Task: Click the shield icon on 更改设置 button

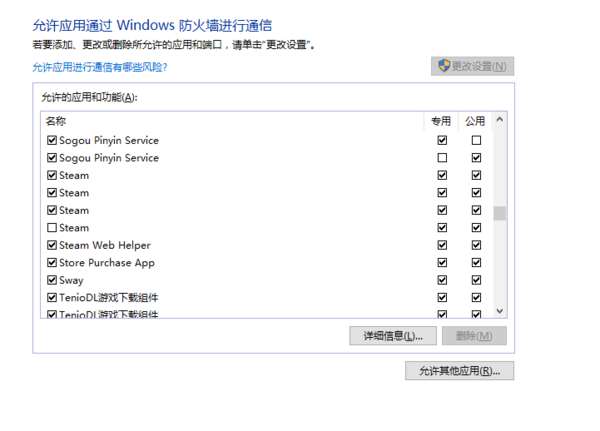Action: (x=443, y=65)
